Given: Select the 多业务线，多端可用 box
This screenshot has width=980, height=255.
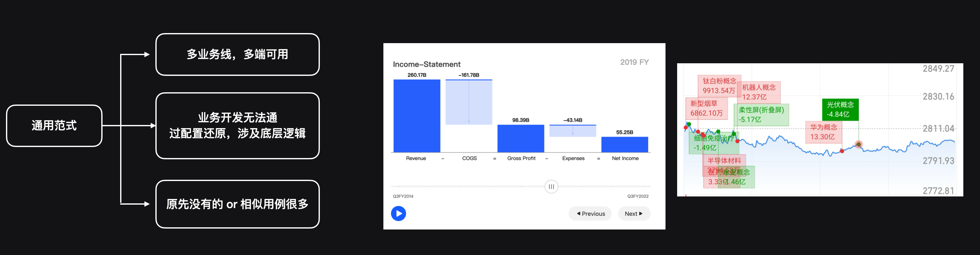Looking at the screenshot, I should coord(237,54).
